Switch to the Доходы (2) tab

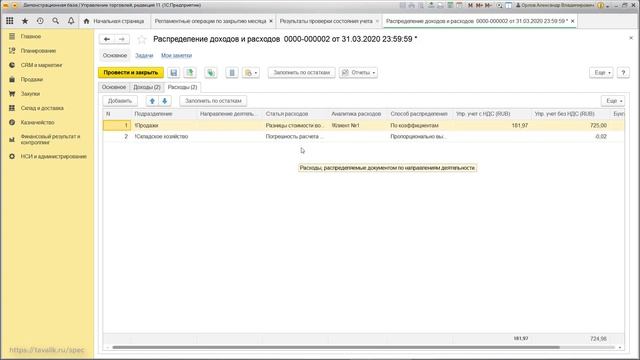tap(147, 87)
